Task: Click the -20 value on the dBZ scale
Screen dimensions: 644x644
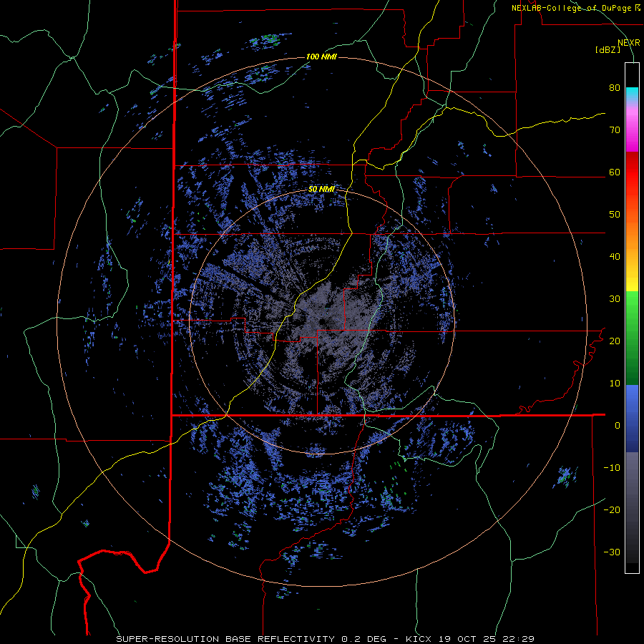Action: coord(612,510)
